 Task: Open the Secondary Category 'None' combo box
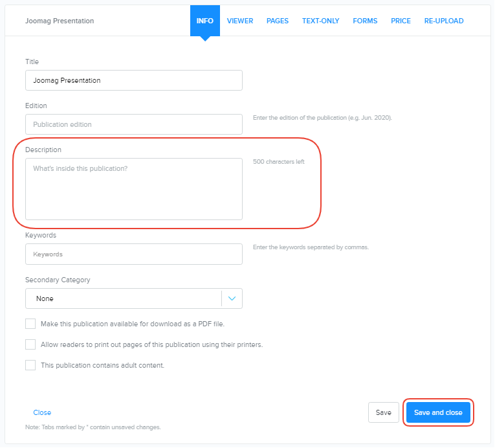point(123,298)
